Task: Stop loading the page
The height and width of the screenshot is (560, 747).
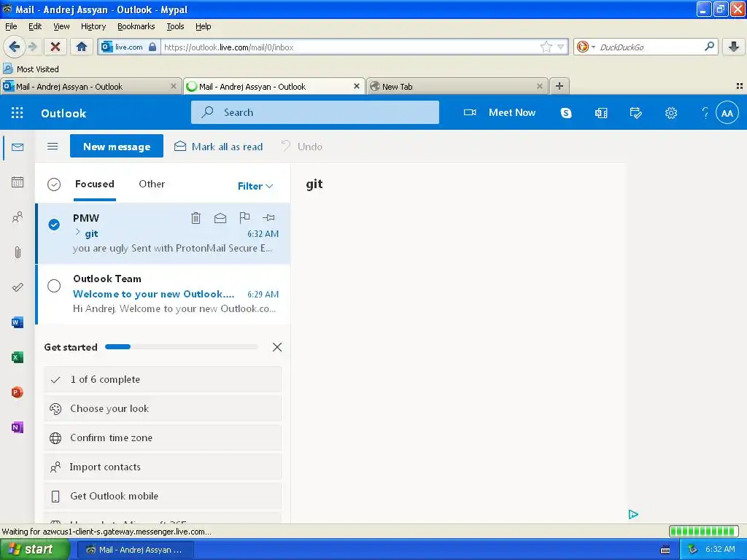Action: [x=55, y=47]
